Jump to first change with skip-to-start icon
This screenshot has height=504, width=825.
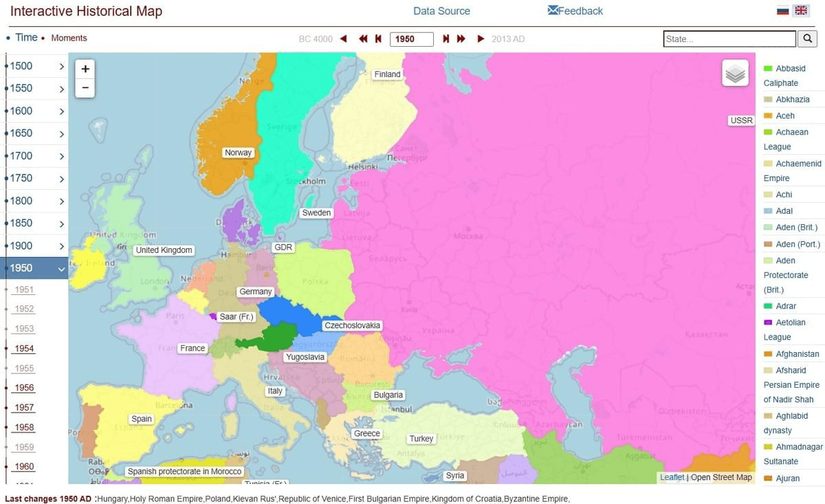pyautogui.click(x=378, y=39)
